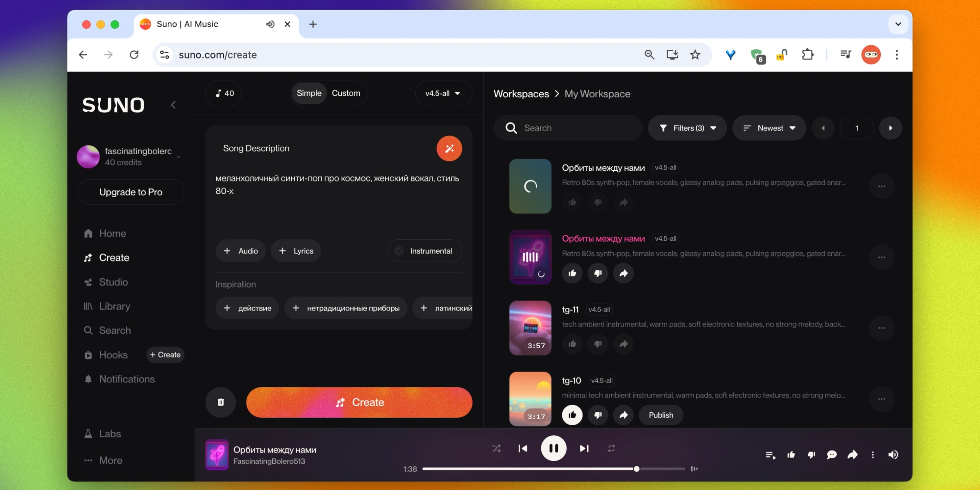Like the tg-10 song with thumbs up
980x490 pixels.
[x=572, y=415]
